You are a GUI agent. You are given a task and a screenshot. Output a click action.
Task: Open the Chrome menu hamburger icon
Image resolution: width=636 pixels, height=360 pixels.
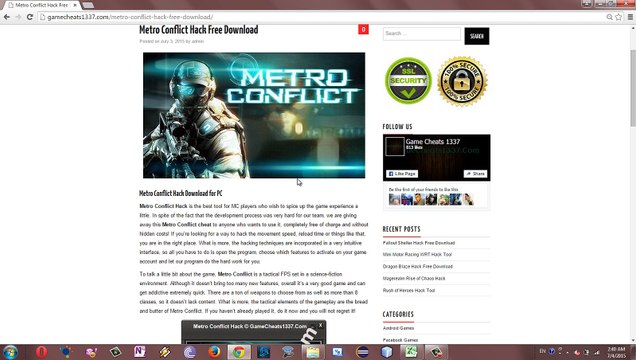click(x=630, y=17)
